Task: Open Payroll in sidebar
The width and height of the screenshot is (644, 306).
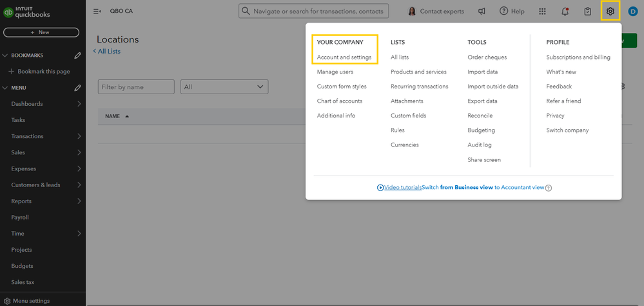Action: pos(20,218)
